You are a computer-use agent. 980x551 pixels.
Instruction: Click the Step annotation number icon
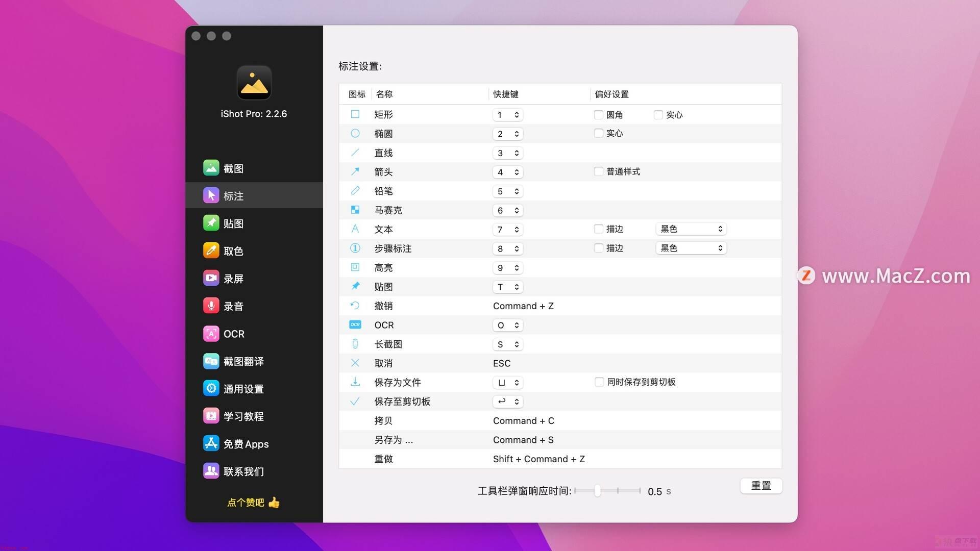355,248
